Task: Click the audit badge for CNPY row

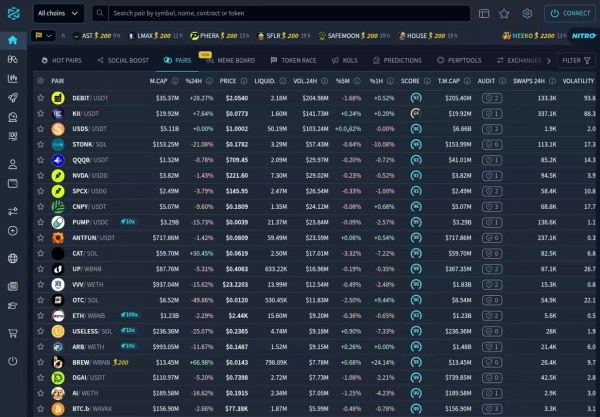Action: point(492,207)
